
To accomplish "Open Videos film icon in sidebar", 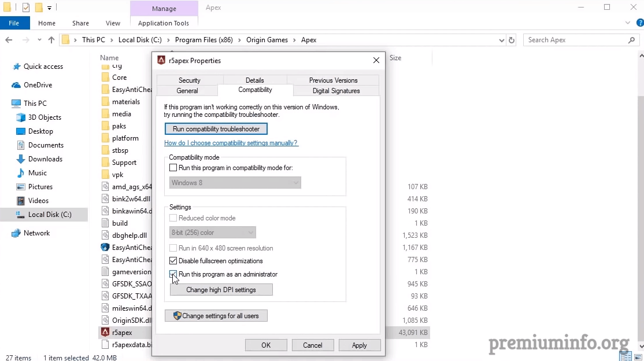I will 21,201.
